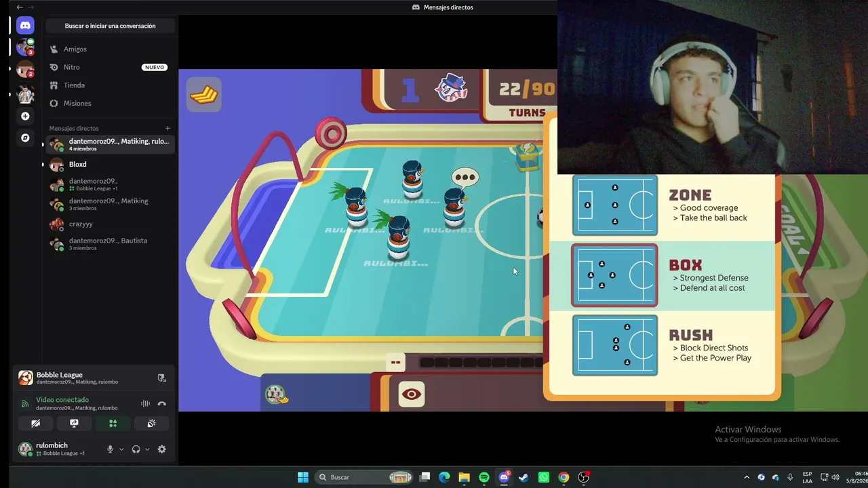Open the four-member group DM with Matiking
This screenshot has height=488, width=868.
[x=110, y=144]
